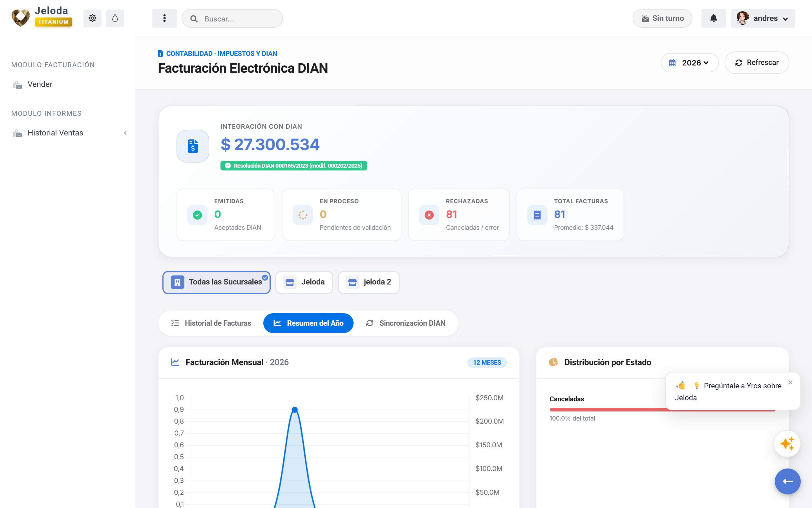Switch to Sincronización DIAN tab

click(406, 323)
